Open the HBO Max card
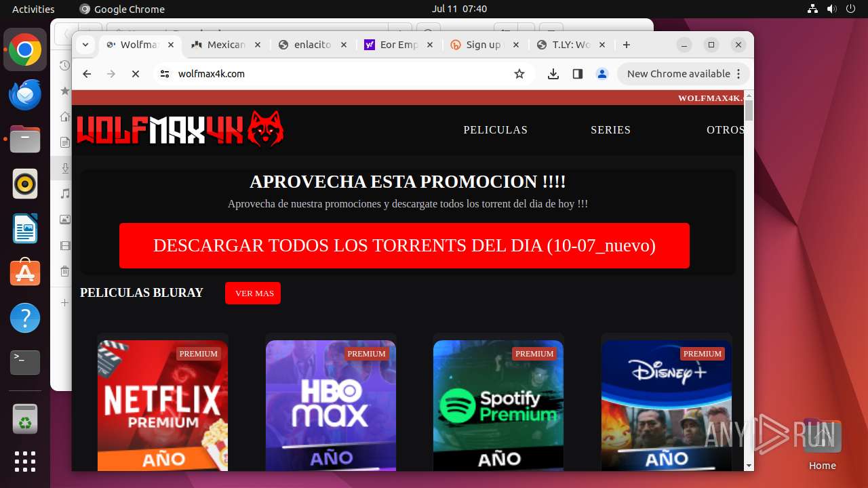Screen dimensions: 868x488 pyautogui.click(x=331, y=405)
